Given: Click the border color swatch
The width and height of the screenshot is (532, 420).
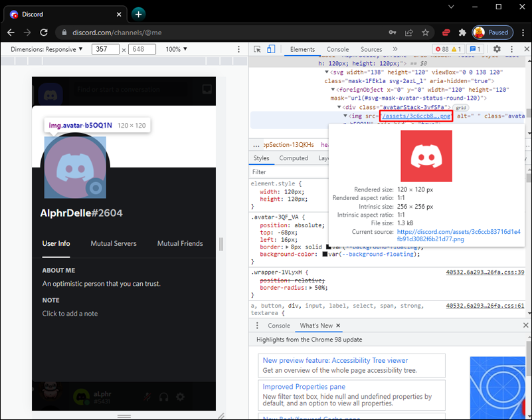Looking at the screenshot, I should point(328,247).
